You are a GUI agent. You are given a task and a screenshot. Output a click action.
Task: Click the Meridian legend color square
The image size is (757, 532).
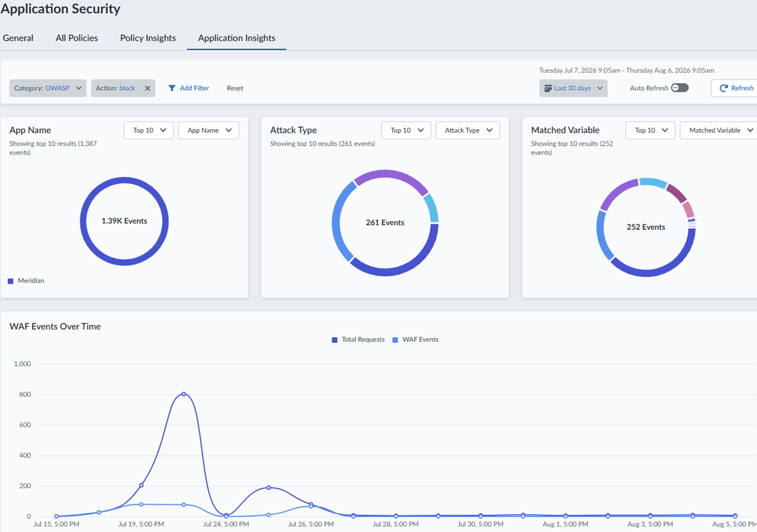tap(11, 281)
